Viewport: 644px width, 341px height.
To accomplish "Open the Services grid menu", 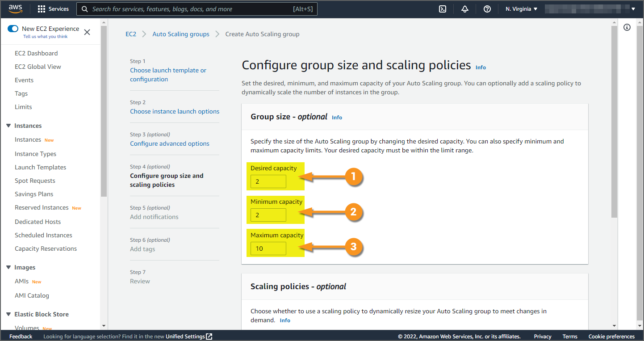I will (53, 9).
